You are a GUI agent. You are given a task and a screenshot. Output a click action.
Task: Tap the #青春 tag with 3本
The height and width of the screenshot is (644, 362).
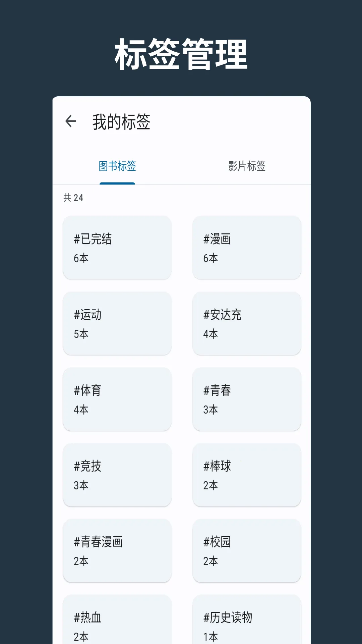pos(246,399)
